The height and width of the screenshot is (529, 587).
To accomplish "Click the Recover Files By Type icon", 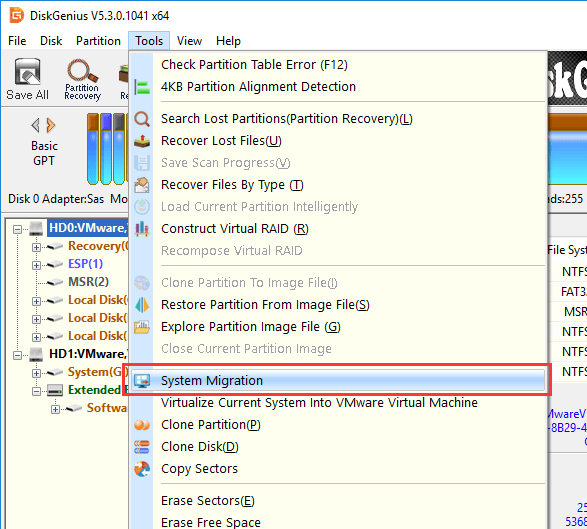I will pos(142,185).
